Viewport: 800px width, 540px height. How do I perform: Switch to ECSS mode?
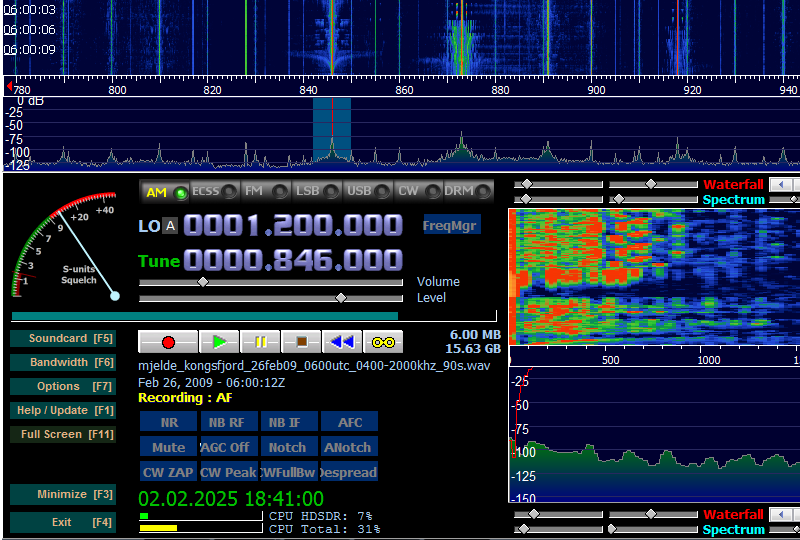(214, 192)
